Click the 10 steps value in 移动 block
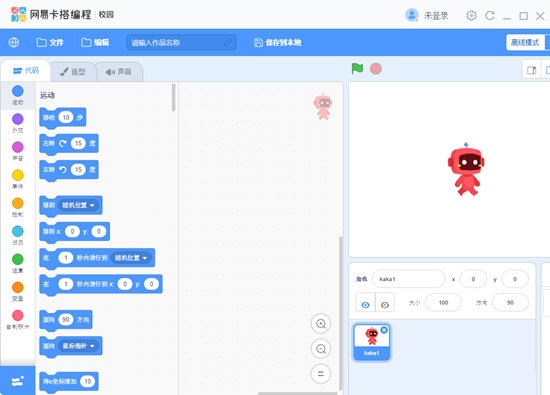Screen dimensions: 550x395 click(x=66, y=118)
